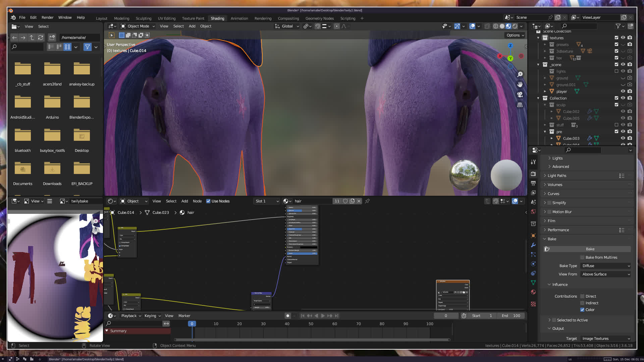Click the Bake button
The width and height of the screenshot is (644, 362).
(x=590, y=249)
